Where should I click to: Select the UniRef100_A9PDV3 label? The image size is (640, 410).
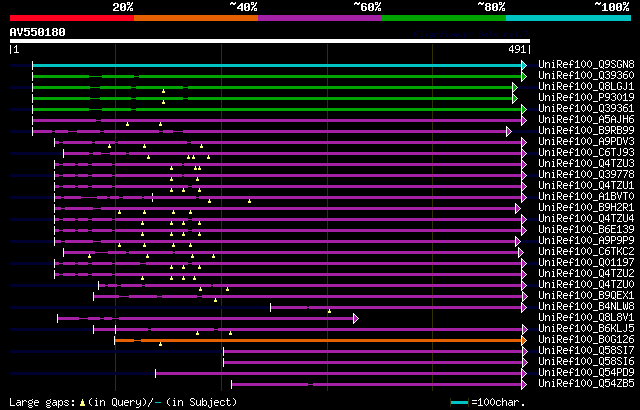coord(586,142)
